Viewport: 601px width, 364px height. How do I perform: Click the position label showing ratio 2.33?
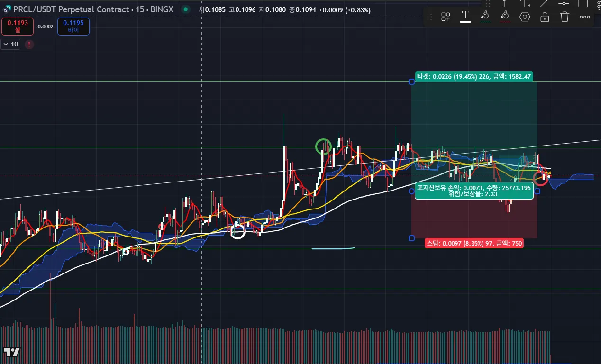(474, 191)
